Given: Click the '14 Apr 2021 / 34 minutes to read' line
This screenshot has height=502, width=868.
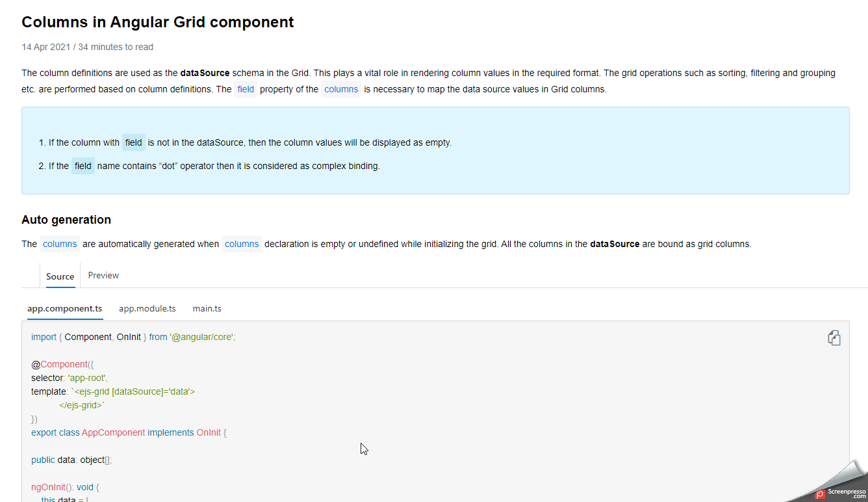Looking at the screenshot, I should pos(88,47).
